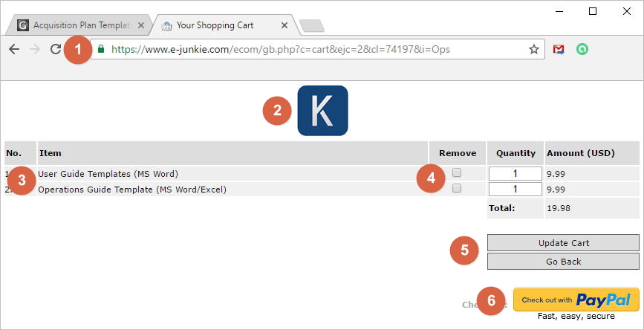
Task: Open a new browser tab
Action: (312, 26)
